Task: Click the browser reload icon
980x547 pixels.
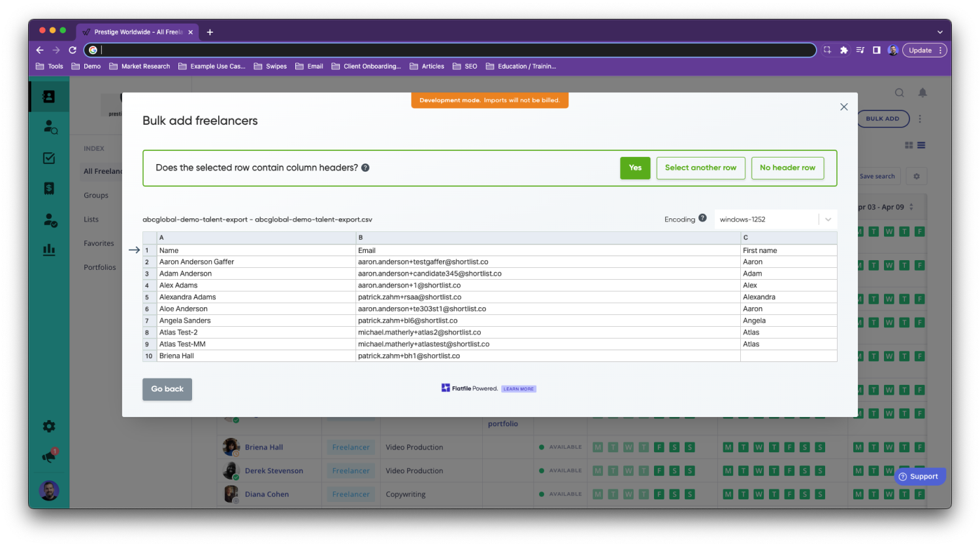Action: click(73, 50)
